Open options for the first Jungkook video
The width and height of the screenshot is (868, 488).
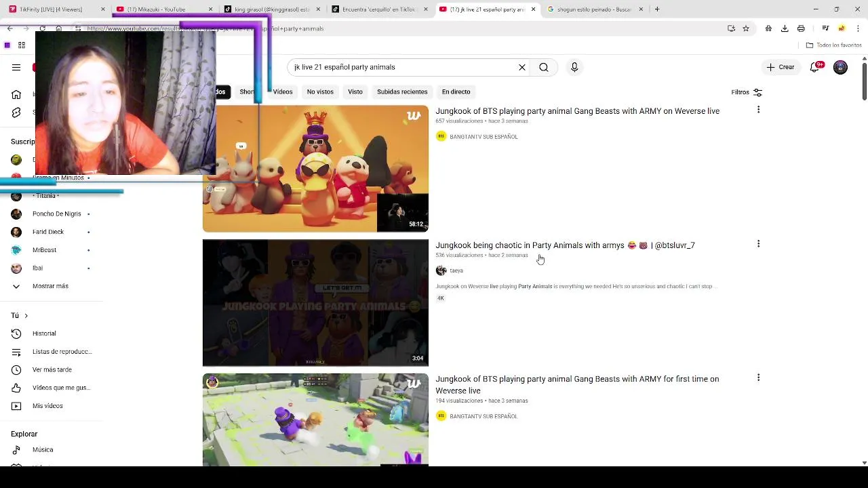[x=758, y=110]
